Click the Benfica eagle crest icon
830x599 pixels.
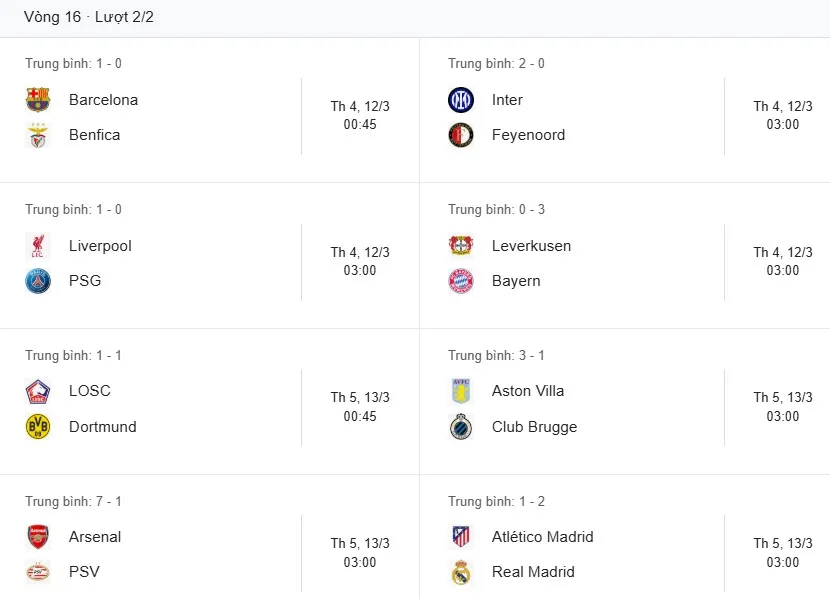click(x=38, y=135)
